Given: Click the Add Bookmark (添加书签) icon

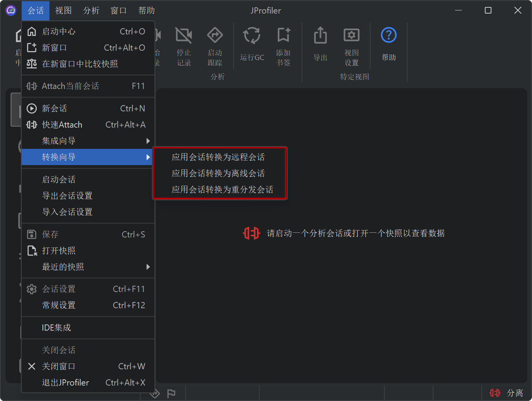Looking at the screenshot, I should coord(283,36).
